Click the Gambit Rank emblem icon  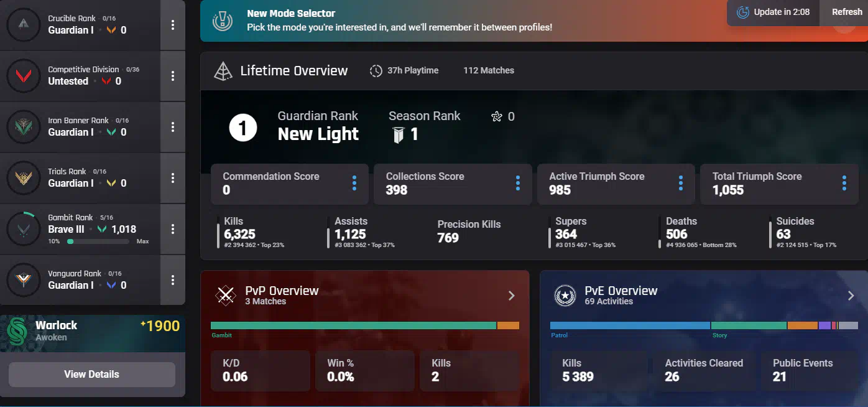coord(24,229)
